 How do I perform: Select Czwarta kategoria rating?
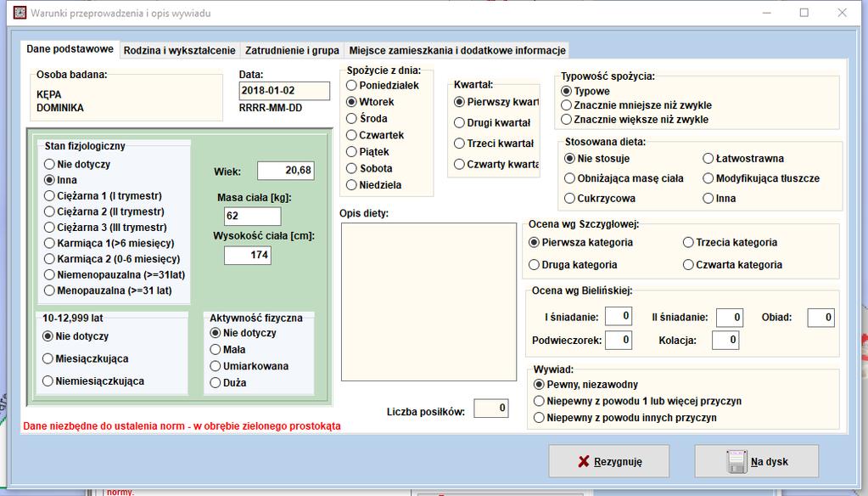coord(732,265)
